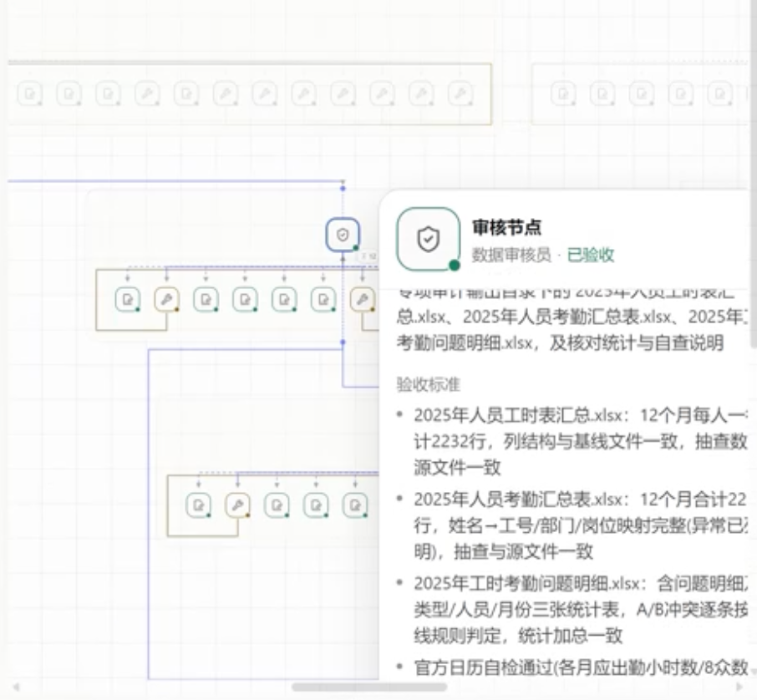The width and height of the screenshot is (757, 700).
Task: Select the orange wrench node beside that first document node
Action: 166,299
